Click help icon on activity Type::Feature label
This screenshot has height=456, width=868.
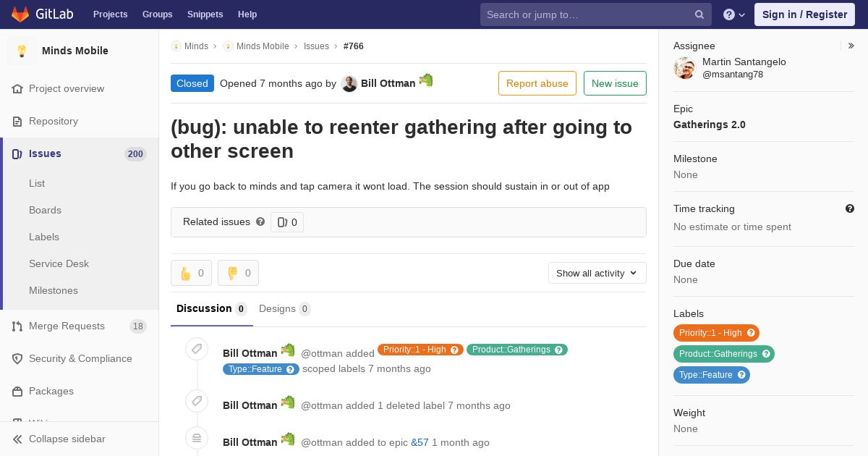pyautogui.click(x=291, y=369)
